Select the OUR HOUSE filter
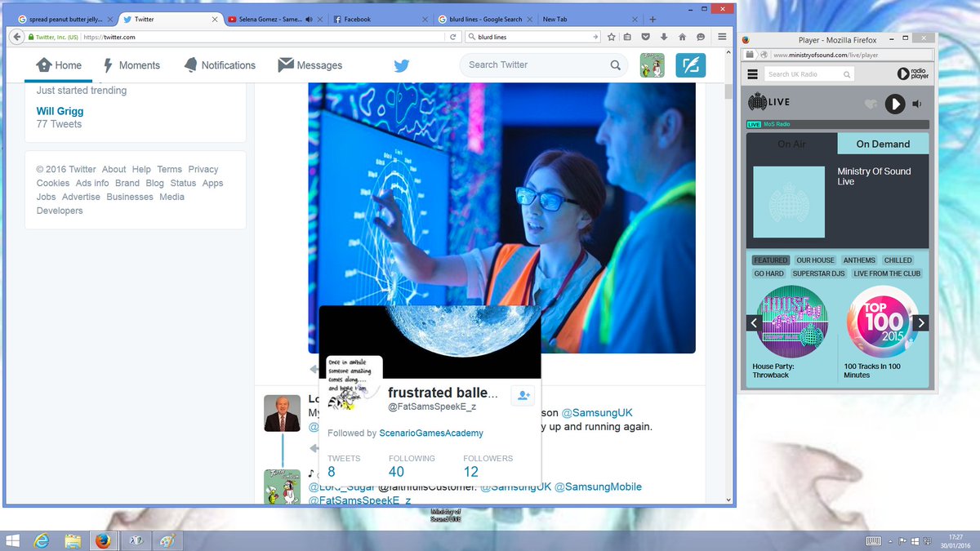980x551 pixels. point(816,260)
